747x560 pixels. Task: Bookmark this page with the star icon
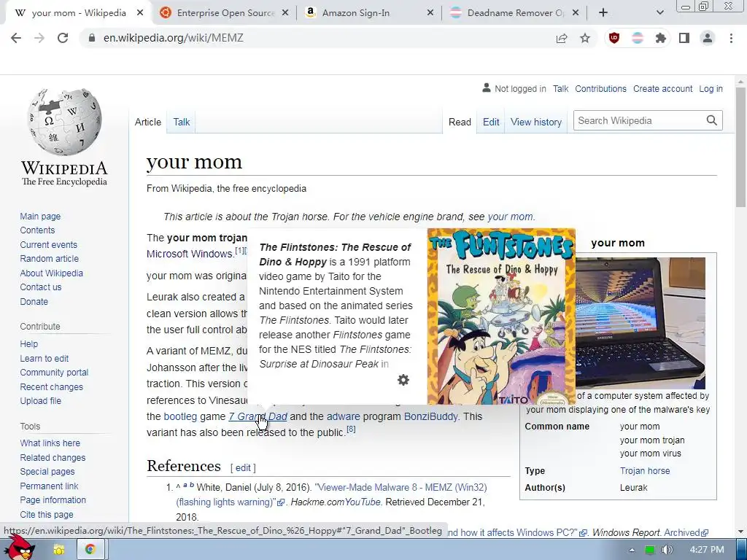point(585,38)
